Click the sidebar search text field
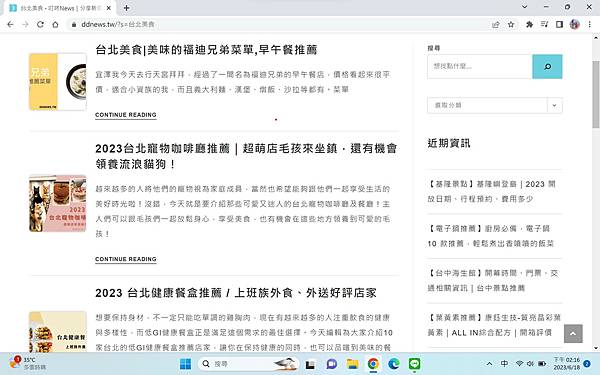Screen dimensions: 600x375 (x=480, y=67)
